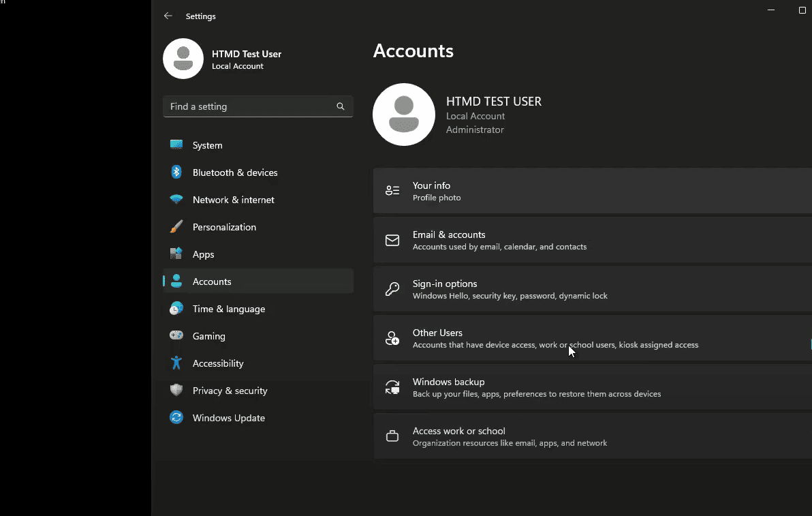Open Accessibility settings
The image size is (812, 516).
click(218, 363)
